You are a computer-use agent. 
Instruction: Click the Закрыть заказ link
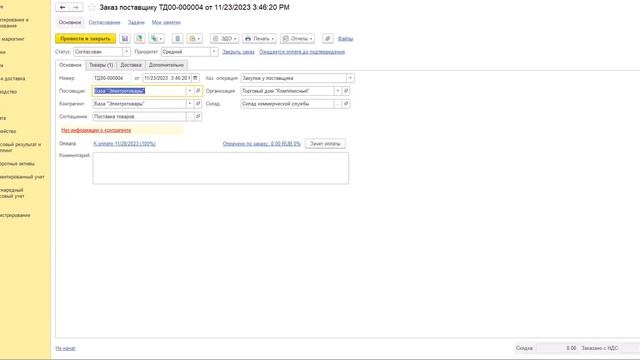click(238, 52)
